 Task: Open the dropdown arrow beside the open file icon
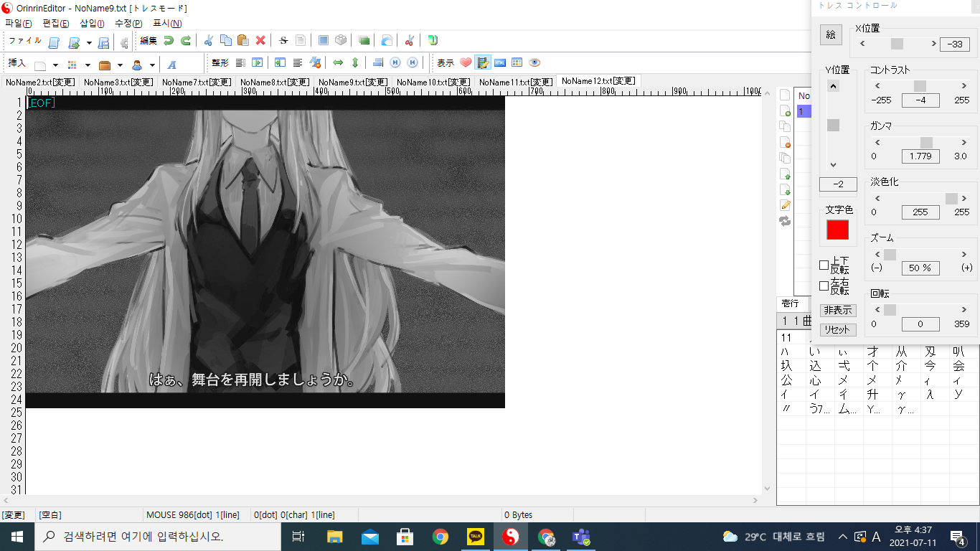click(x=89, y=42)
